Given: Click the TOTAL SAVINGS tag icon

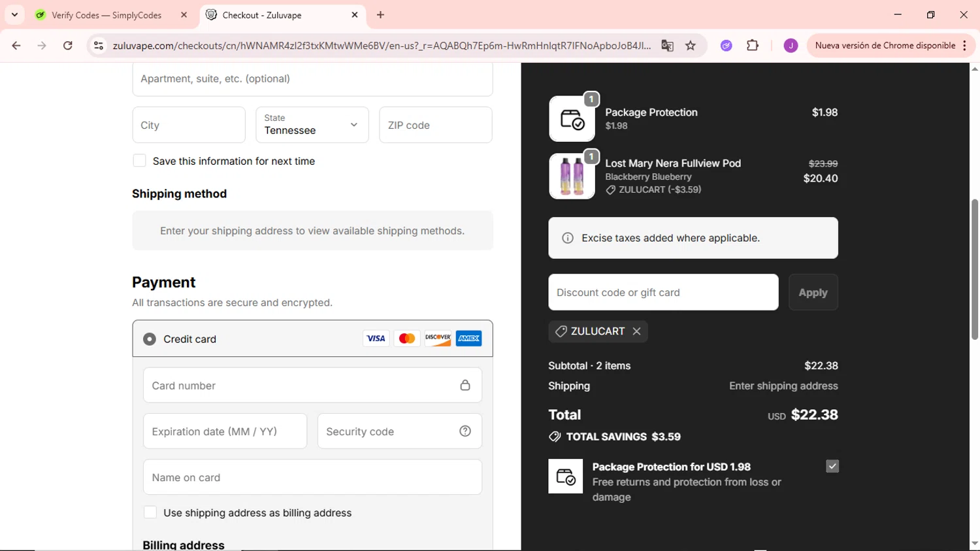Looking at the screenshot, I should pos(555,437).
